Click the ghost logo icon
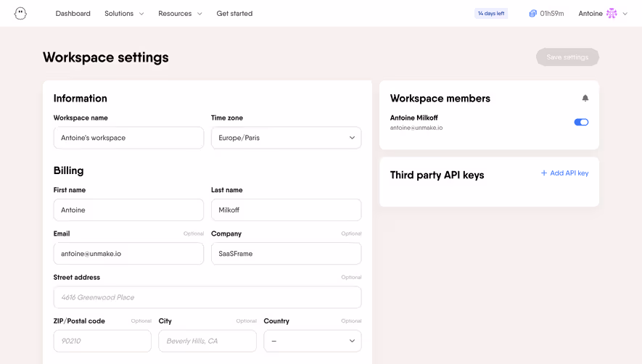This screenshot has width=642, height=364. click(x=20, y=14)
